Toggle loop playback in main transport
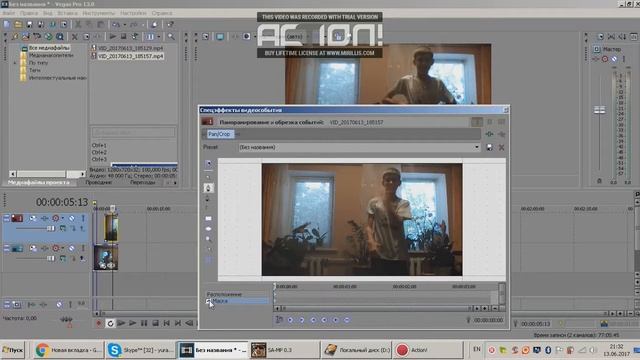640x360 pixels. (x=110, y=323)
